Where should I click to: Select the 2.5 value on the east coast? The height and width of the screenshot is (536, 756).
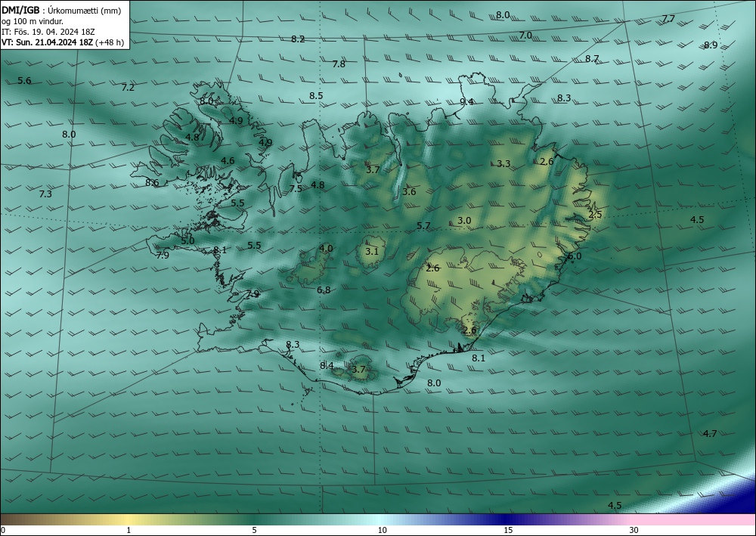coord(596,215)
